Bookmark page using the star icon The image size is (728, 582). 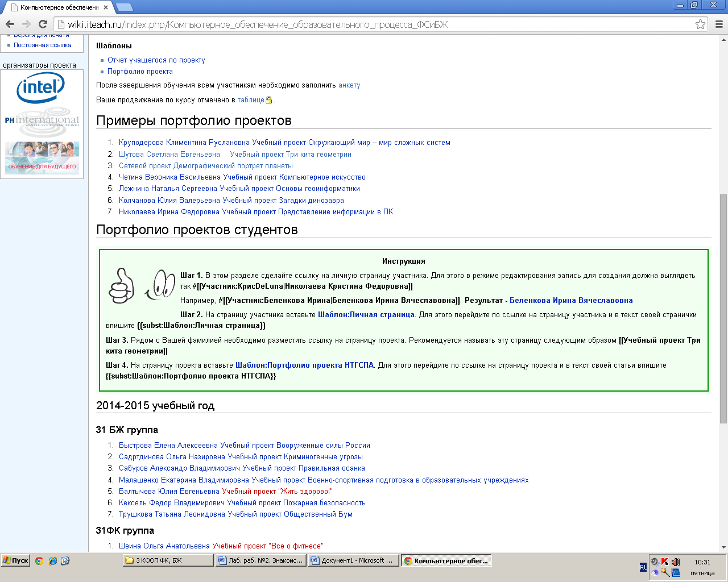tap(701, 24)
